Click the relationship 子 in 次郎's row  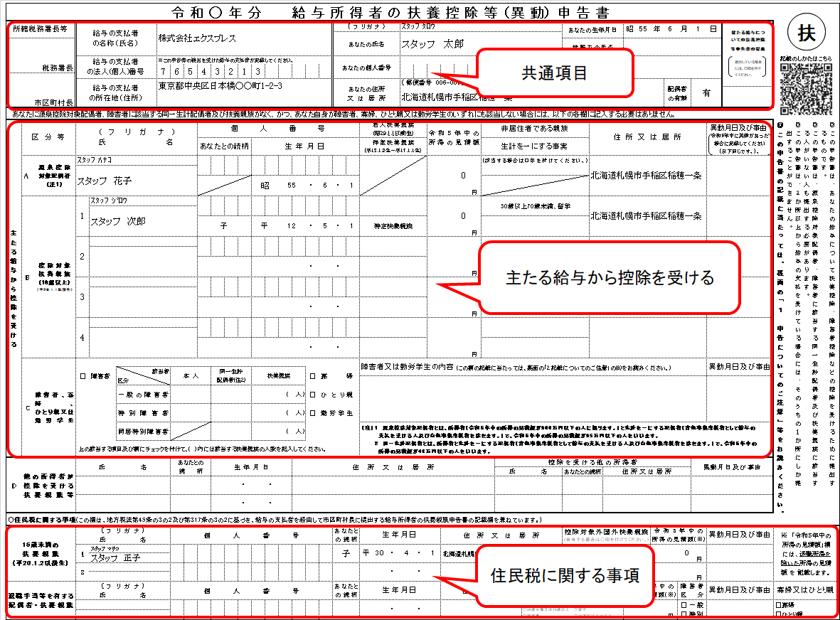pyautogui.click(x=223, y=226)
